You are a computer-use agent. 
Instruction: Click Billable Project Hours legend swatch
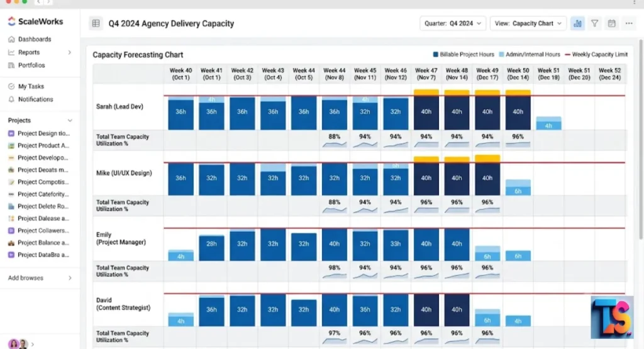[436, 54]
